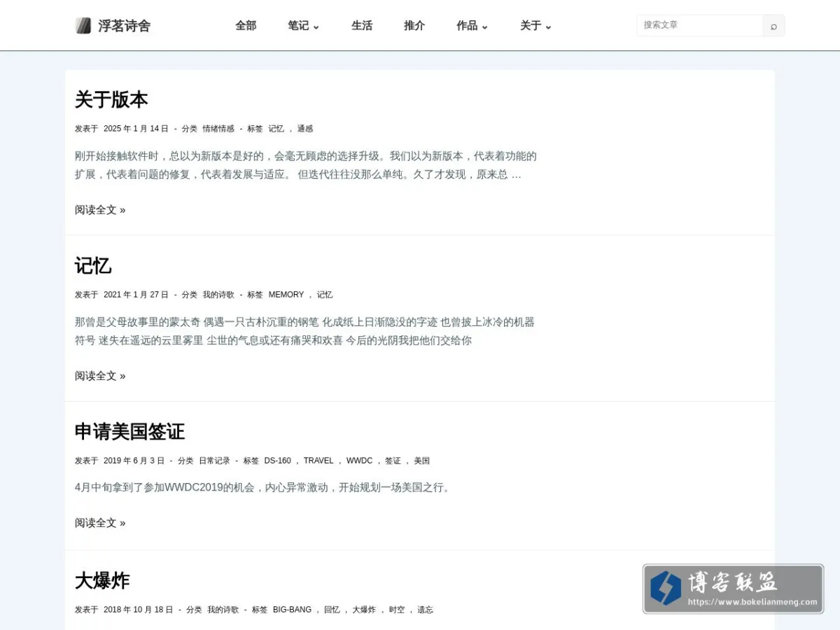The width and height of the screenshot is (840, 630).
Task: Open 我的诗歌 category on 大爆炸 post
Action: [223, 610]
